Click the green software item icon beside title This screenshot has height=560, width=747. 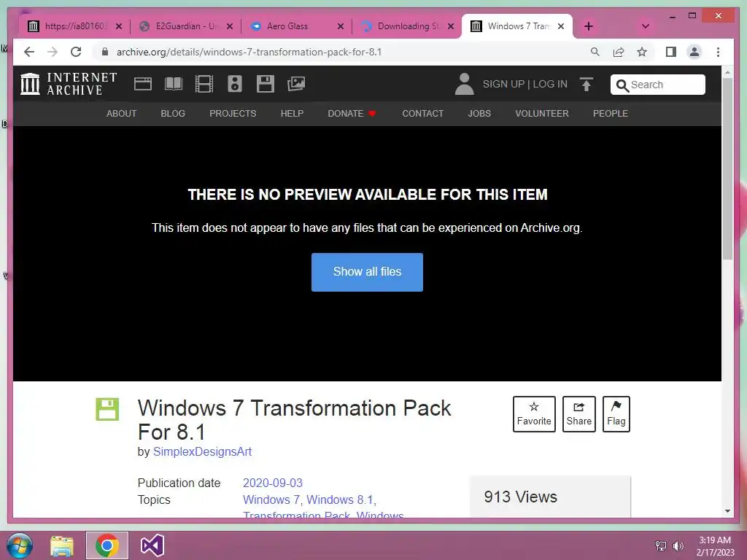[107, 409]
